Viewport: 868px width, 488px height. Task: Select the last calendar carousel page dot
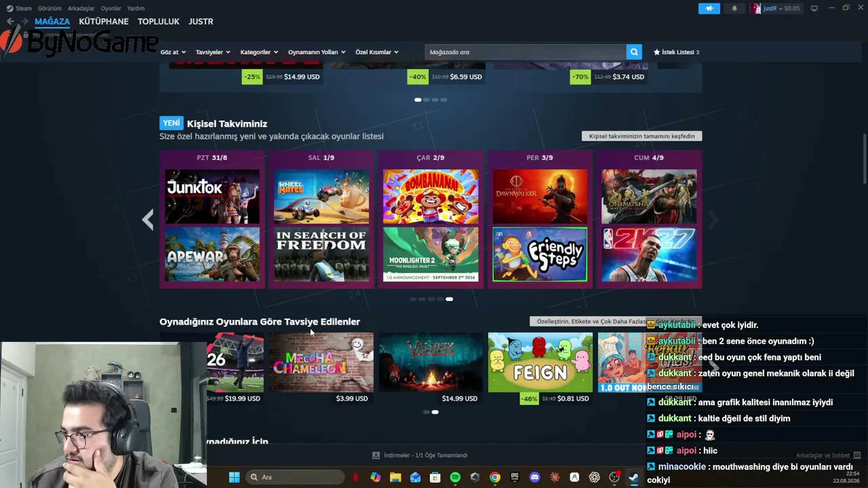(449, 299)
